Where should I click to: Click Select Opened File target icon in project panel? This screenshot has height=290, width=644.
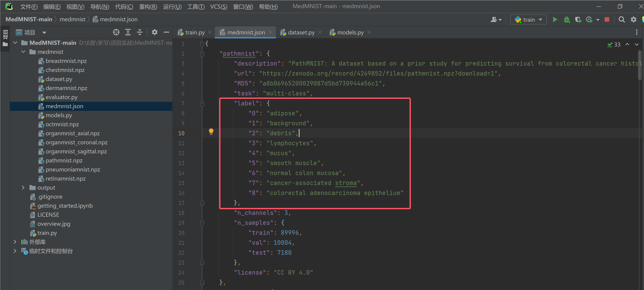tap(116, 32)
